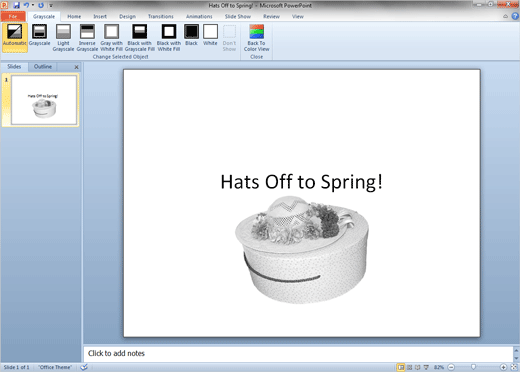The width and height of the screenshot is (520, 372).
Task: Click into the notes area
Action: pyautogui.click(x=298, y=353)
